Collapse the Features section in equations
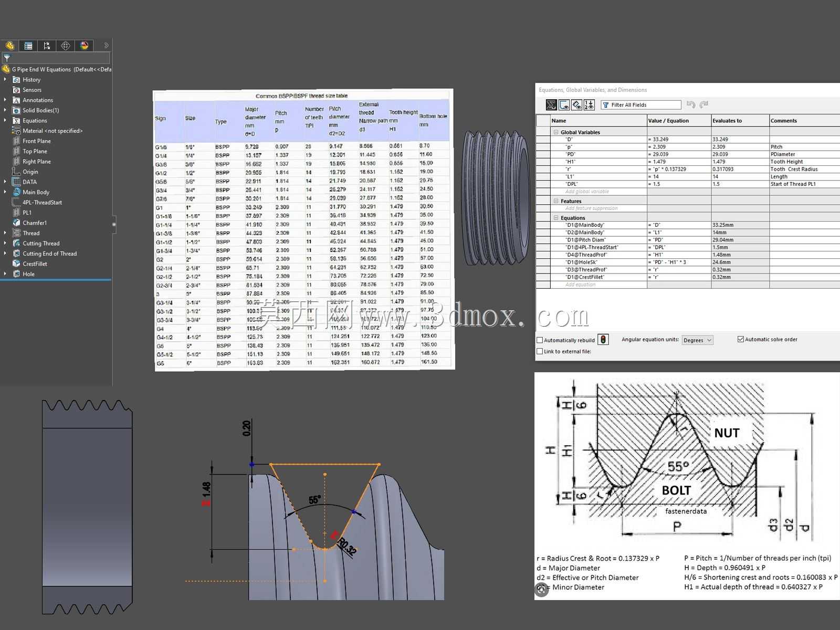 556,201
